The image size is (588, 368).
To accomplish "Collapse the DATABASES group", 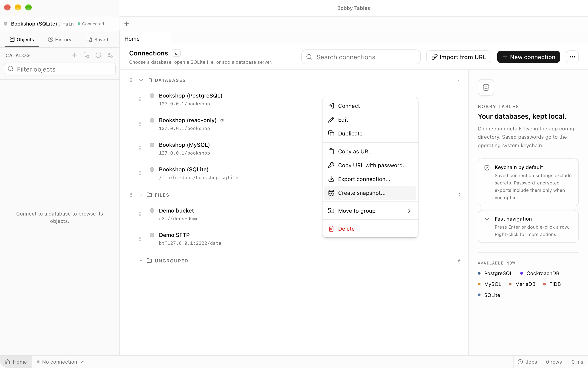I will coord(141,80).
